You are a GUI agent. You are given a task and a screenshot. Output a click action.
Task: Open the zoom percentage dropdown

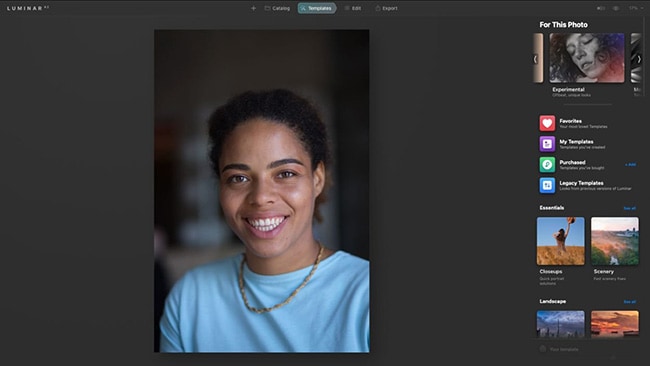636,8
